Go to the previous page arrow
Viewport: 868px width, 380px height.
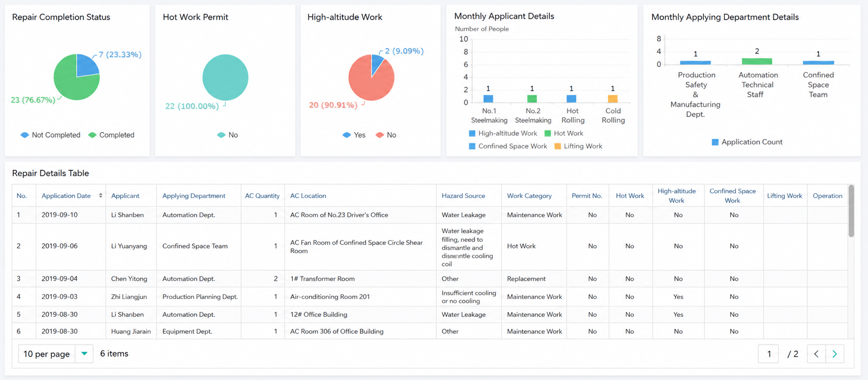pyautogui.click(x=816, y=354)
